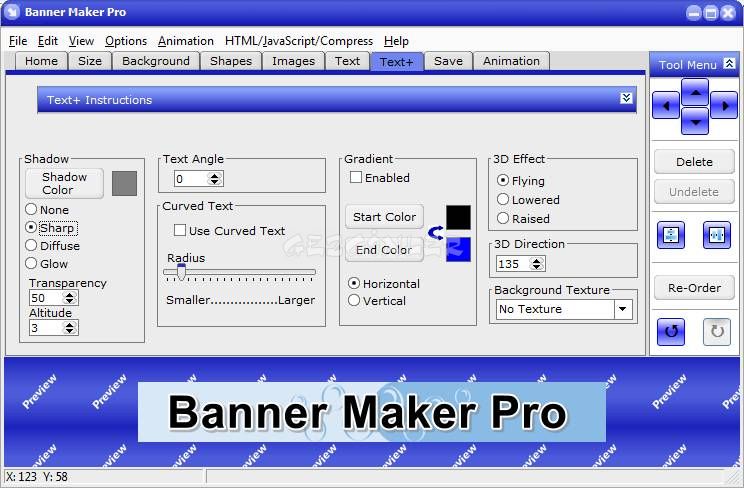Increase the shadow Transparency value

[x=70, y=295]
